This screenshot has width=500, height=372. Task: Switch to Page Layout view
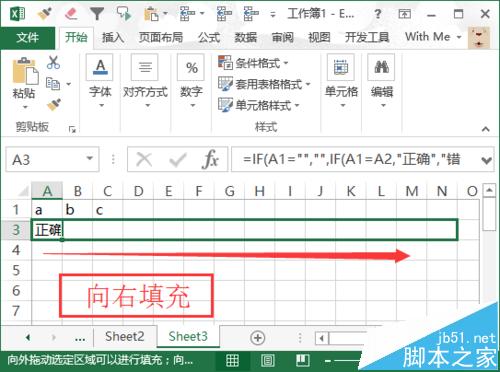[268, 361]
